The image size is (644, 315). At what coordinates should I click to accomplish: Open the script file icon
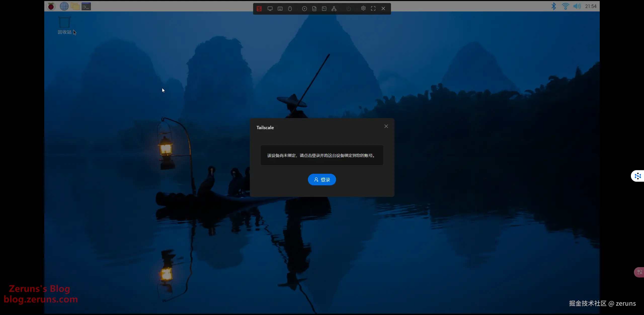point(314,9)
